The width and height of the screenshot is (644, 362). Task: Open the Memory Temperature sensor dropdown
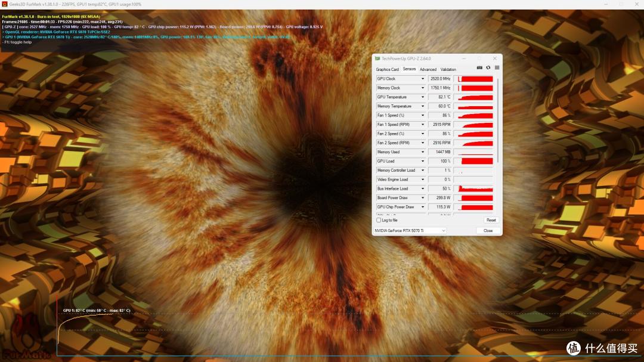click(423, 106)
